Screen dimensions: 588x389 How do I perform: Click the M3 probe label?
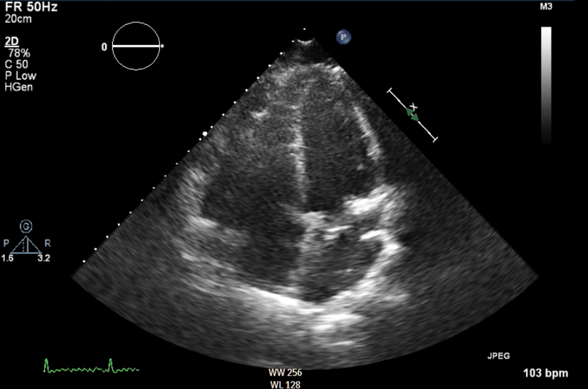[x=547, y=7]
